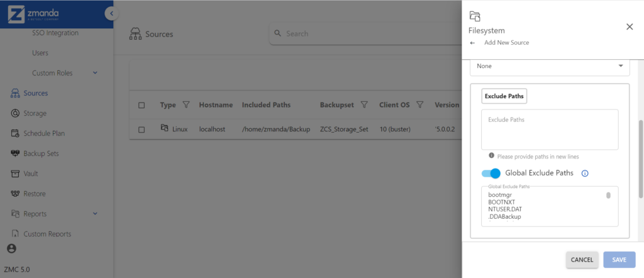The width and height of the screenshot is (644, 278).
Task: Click the .DDABackup entry
Action: [504, 217]
